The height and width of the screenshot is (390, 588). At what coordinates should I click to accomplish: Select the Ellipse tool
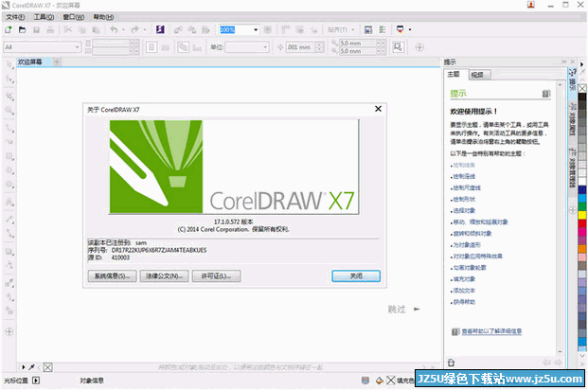9,170
